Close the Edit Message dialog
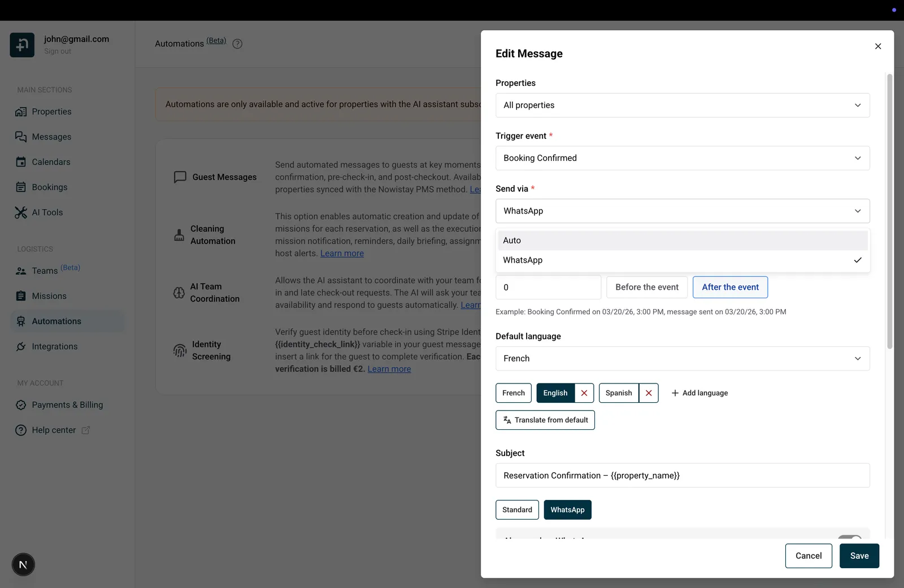904x588 pixels. [x=878, y=46]
